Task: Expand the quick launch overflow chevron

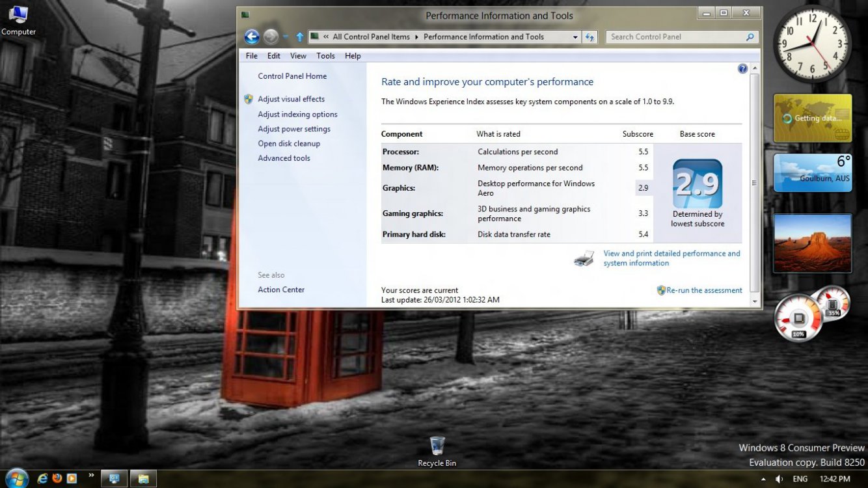Action: pyautogui.click(x=90, y=476)
